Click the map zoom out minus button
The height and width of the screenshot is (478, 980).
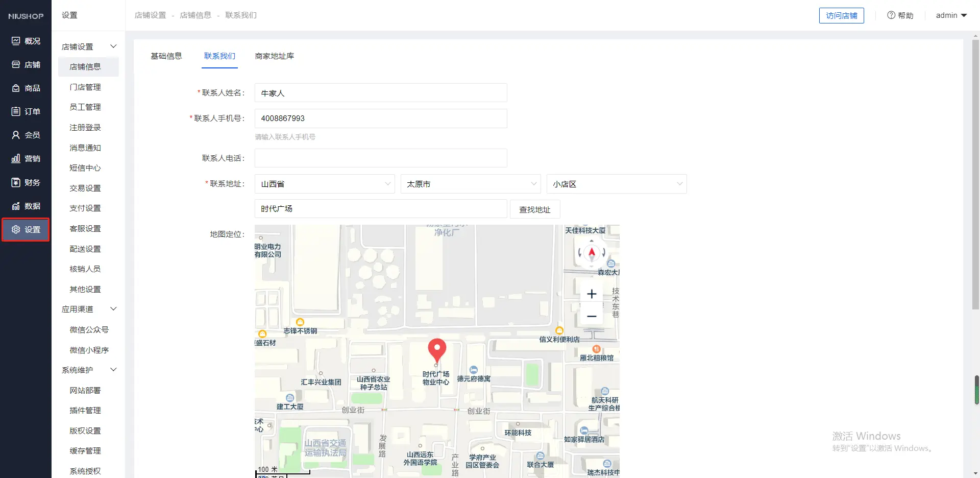coord(592,316)
